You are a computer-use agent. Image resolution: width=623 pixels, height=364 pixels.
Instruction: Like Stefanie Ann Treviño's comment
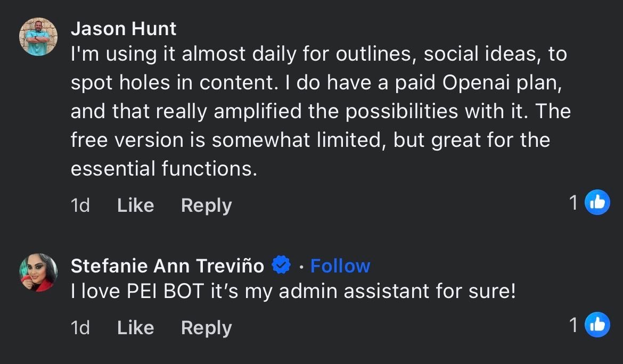click(135, 328)
